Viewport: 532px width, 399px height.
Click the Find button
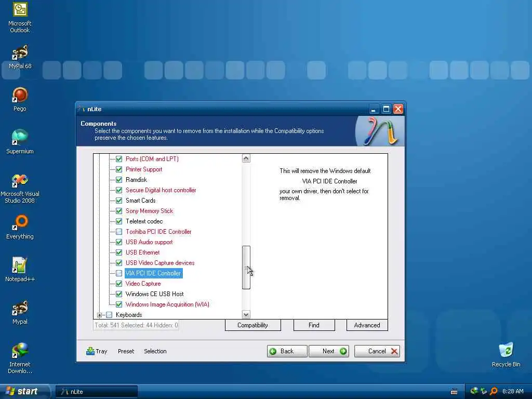[x=314, y=325]
